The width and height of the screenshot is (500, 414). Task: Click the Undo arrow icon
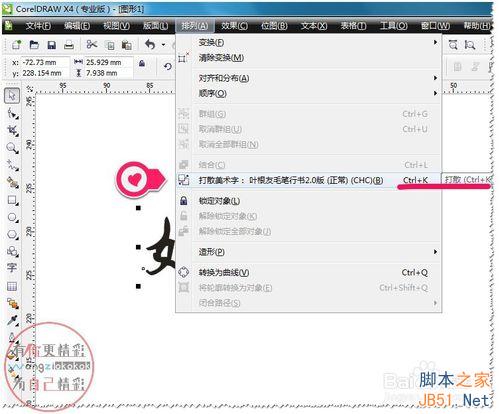[150, 45]
